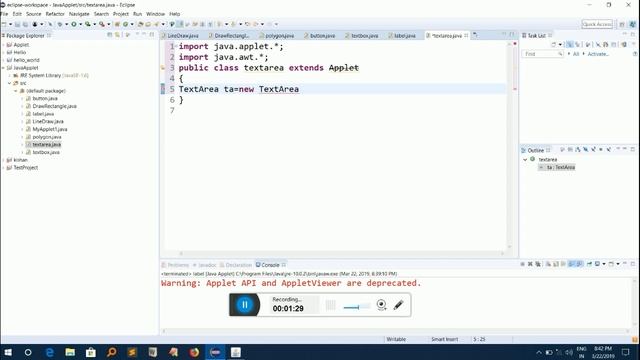The height and width of the screenshot is (360, 640).
Task: Click the Activate... link in Task List
Action: pyautogui.click(x=598, y=54)
